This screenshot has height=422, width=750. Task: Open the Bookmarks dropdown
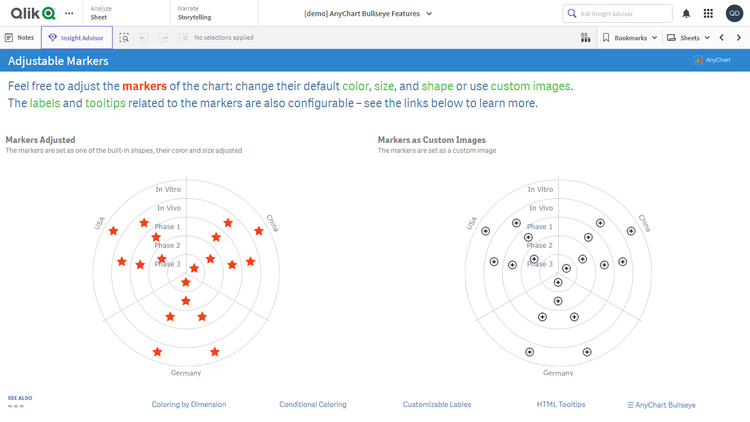point(630,38)
